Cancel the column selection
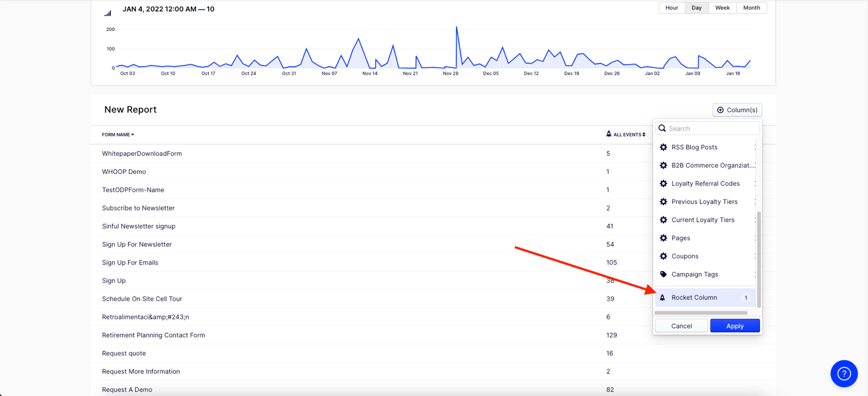Screen dimensions: 868x396 [x=681, y=326]
